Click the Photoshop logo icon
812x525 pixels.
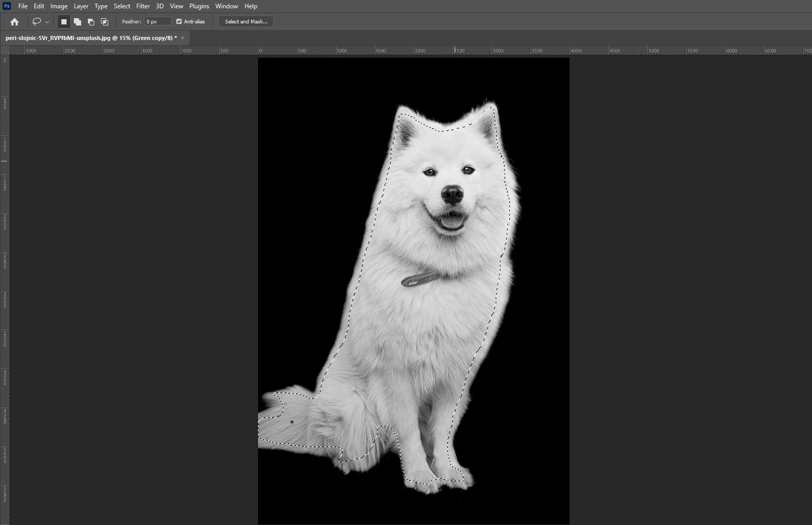[7, 6]
